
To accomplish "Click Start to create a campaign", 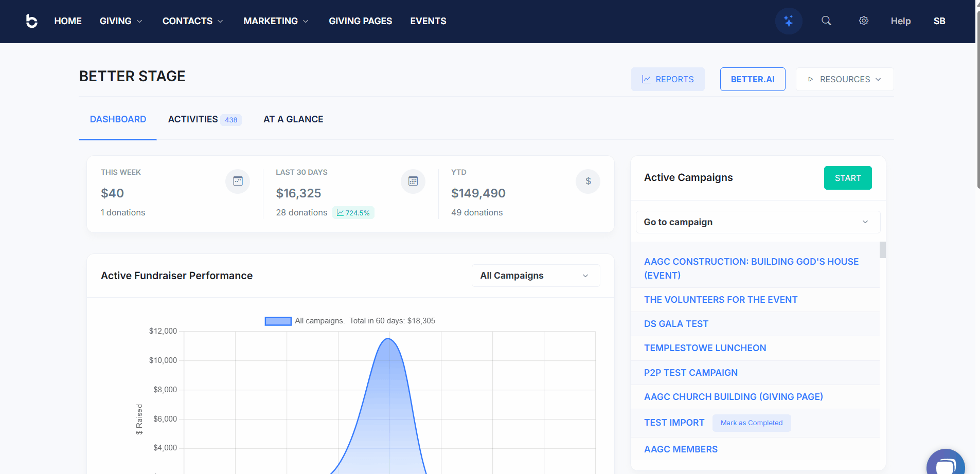I will click(x=848, y=178).
